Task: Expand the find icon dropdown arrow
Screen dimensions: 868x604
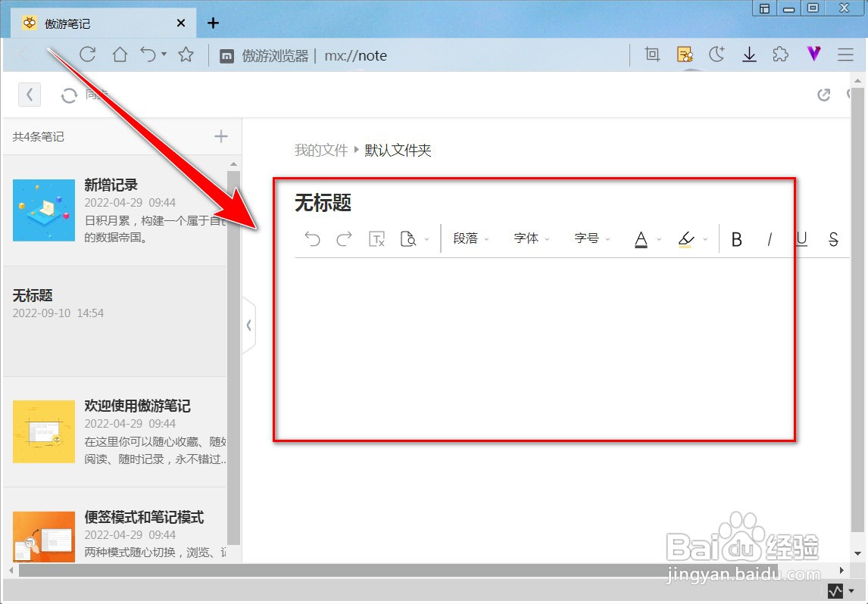Action: click(426, 239)
